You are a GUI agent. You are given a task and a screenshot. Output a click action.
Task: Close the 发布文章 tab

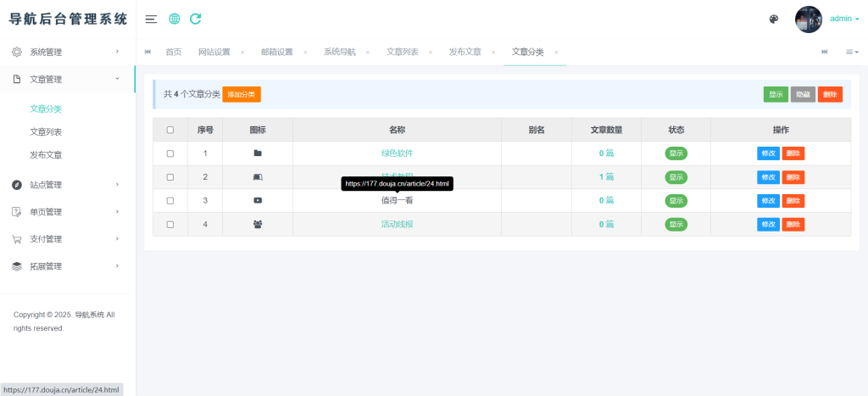click(x=493, y=52)
